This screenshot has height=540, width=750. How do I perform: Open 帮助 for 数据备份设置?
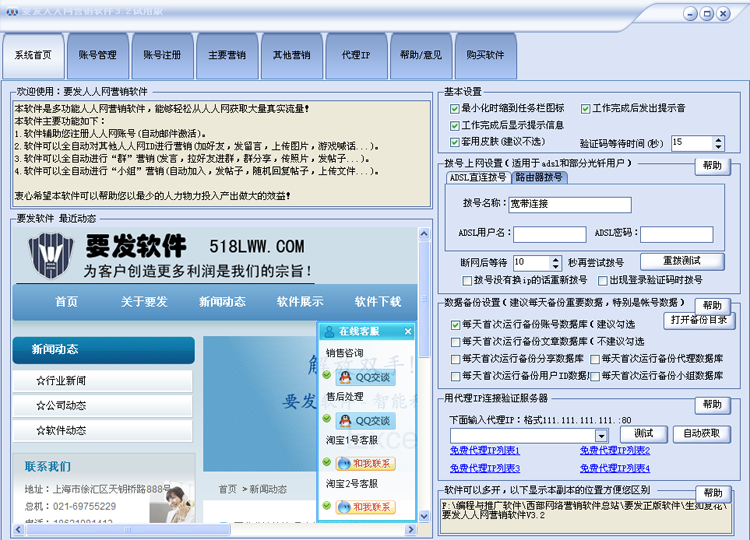712,306
